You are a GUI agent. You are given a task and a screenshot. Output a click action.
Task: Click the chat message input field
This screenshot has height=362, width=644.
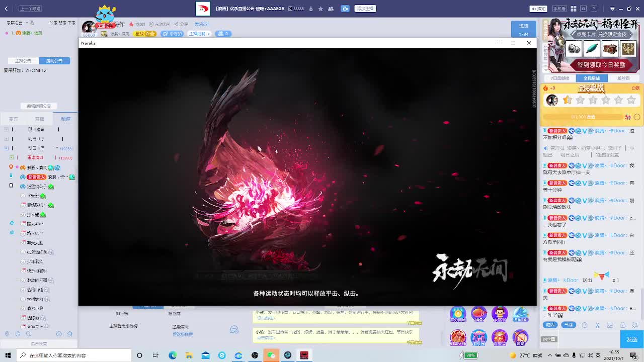(589, 339)
